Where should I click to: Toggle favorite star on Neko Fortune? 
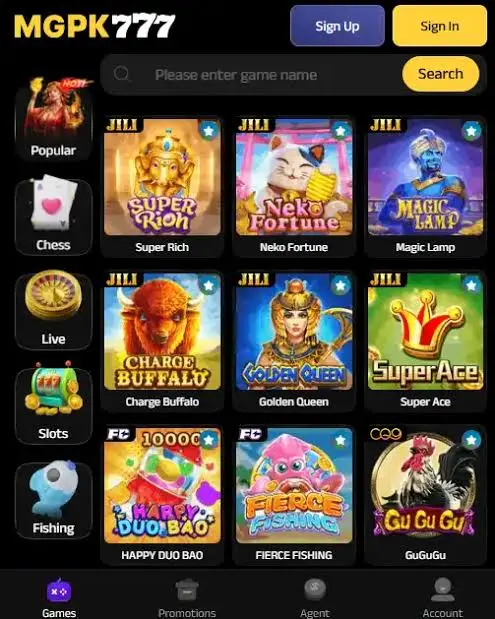[340, 130]
